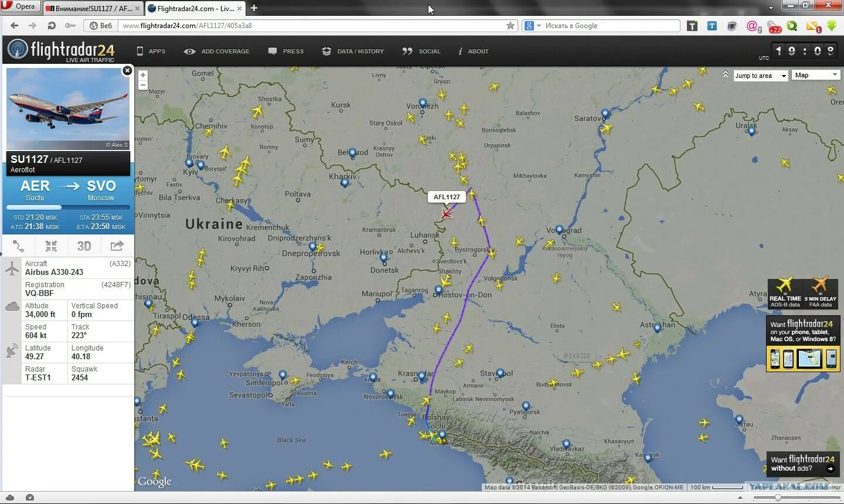Click the Opera cloud sync status icon
844x504 pixels.
tap(10, 498)
